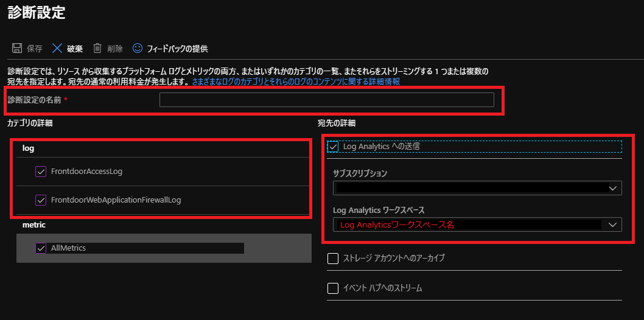644x320 pixels.
Task: Click the イベント ハブへのストリーム label
Action: pos(382,288)
